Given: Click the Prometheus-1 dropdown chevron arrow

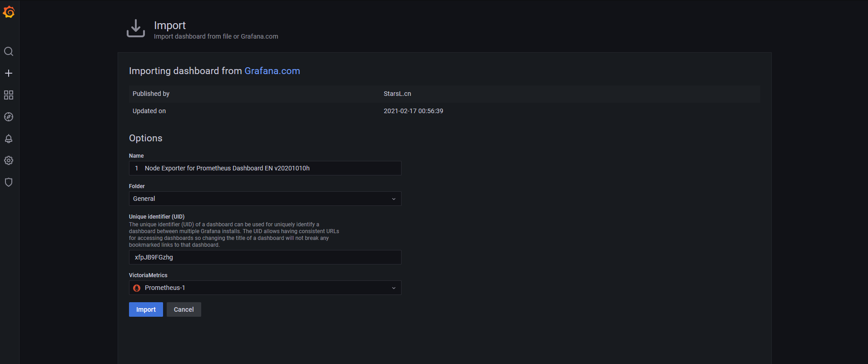Looking at the screenshot, I should point(394,288).
